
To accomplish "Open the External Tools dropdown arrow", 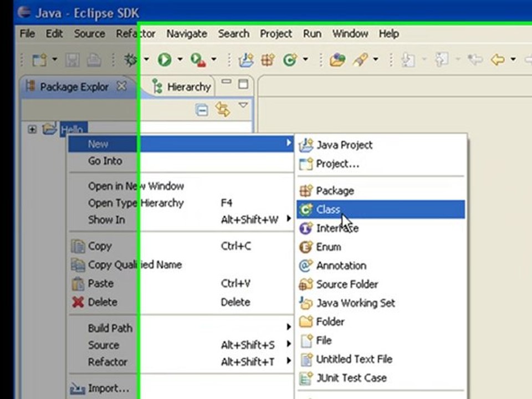I will click(x=214, y=59).
